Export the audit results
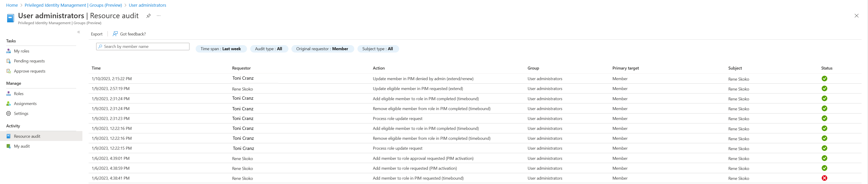The height and width of the screenshot is (184, 868). pyautogui.click(x=97, y=34)
